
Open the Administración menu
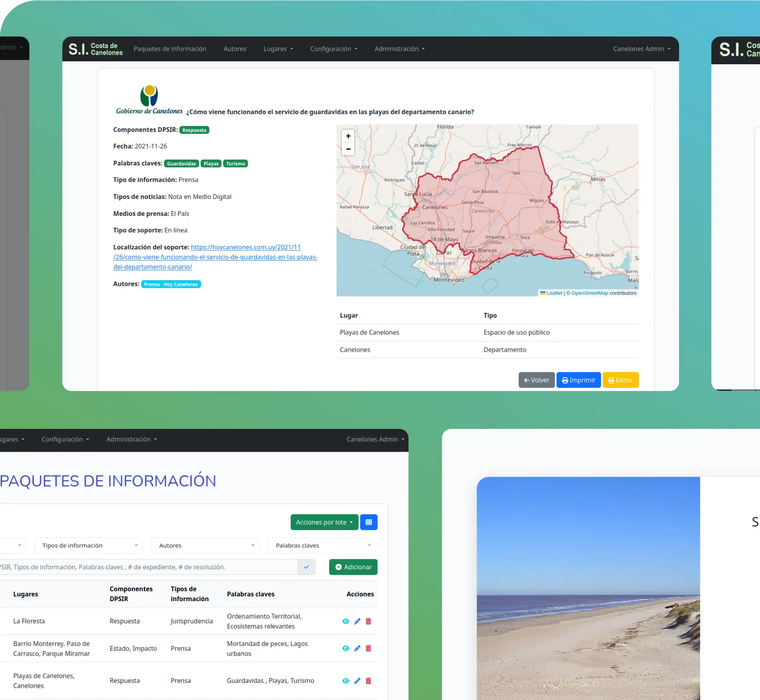[399, 49]
